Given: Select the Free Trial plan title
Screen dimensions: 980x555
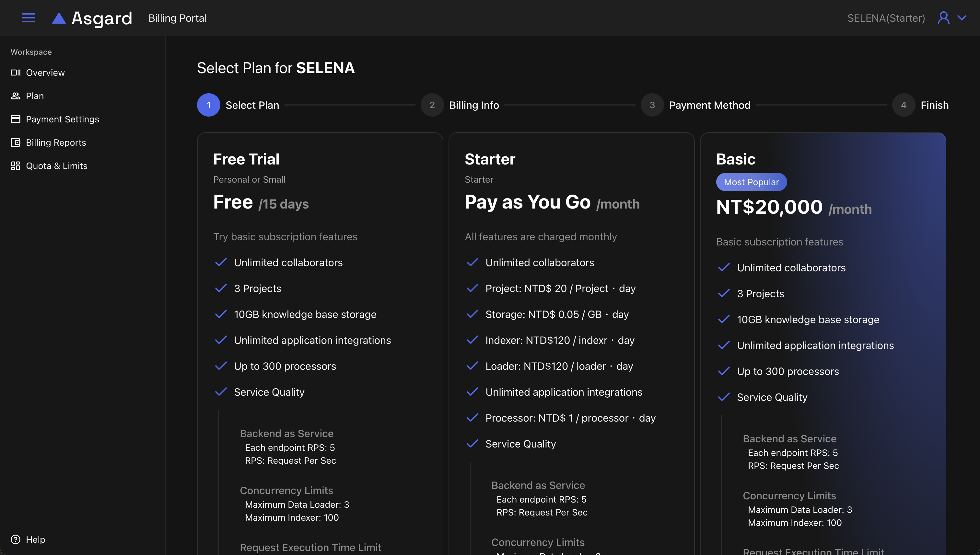Looking at the screenshot, I should (246, 159).
